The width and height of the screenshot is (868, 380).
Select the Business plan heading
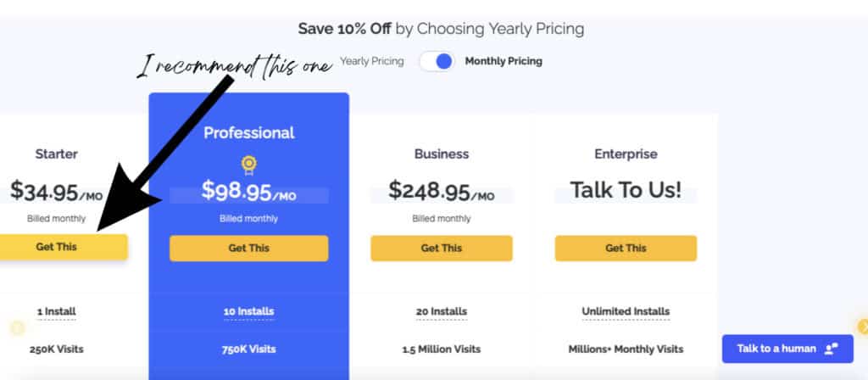point(441,154)
